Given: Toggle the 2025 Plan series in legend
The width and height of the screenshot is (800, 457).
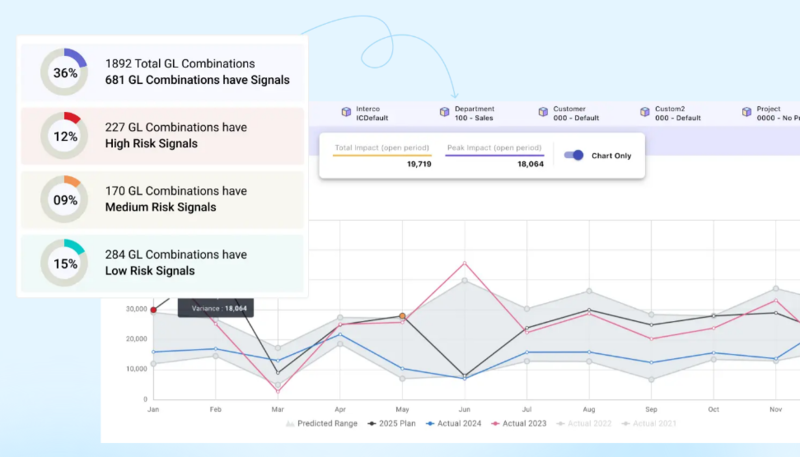Looking at the screenshot, I should coord(392,424).
